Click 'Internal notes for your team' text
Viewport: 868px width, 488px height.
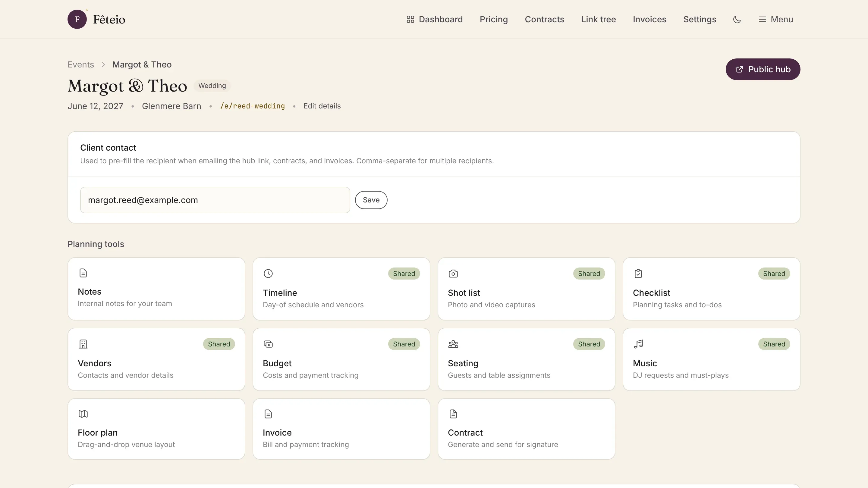(125, 304)
